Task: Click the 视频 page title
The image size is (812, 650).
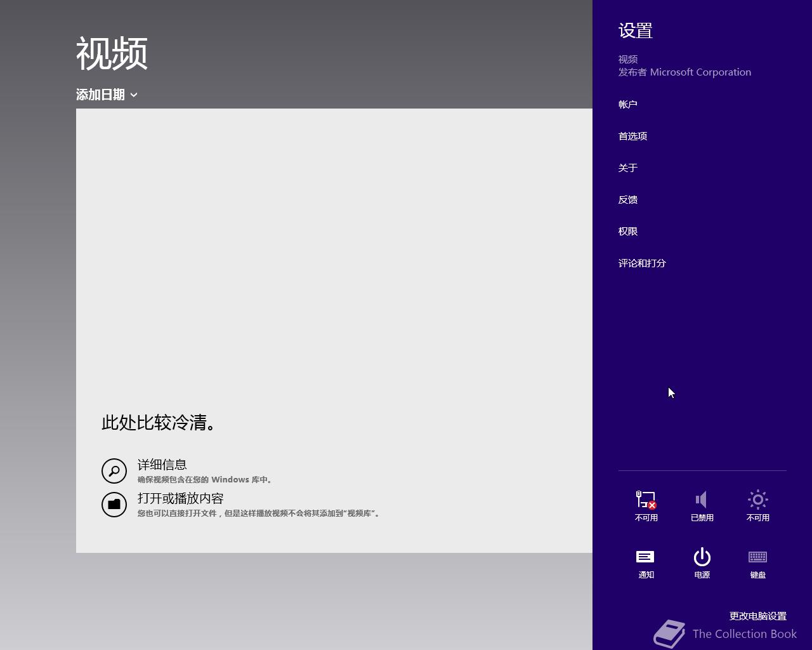Action: coord(112,53)
